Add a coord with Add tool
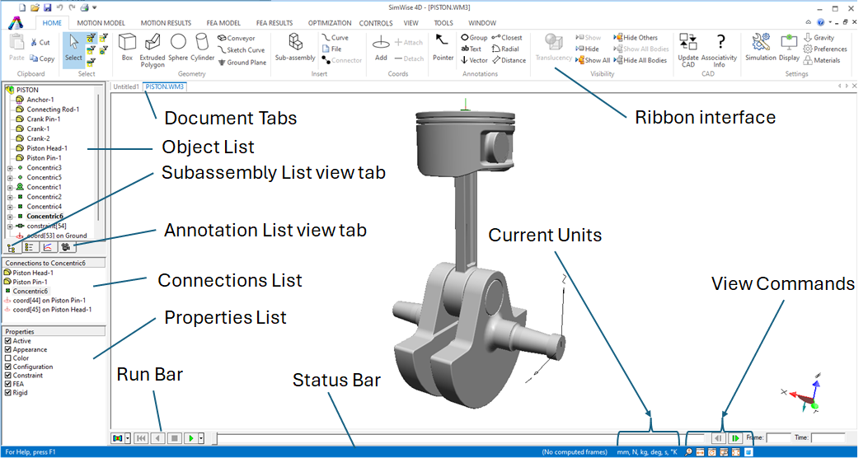This screenshot has width=868, height=458. [x=381, y=48]
